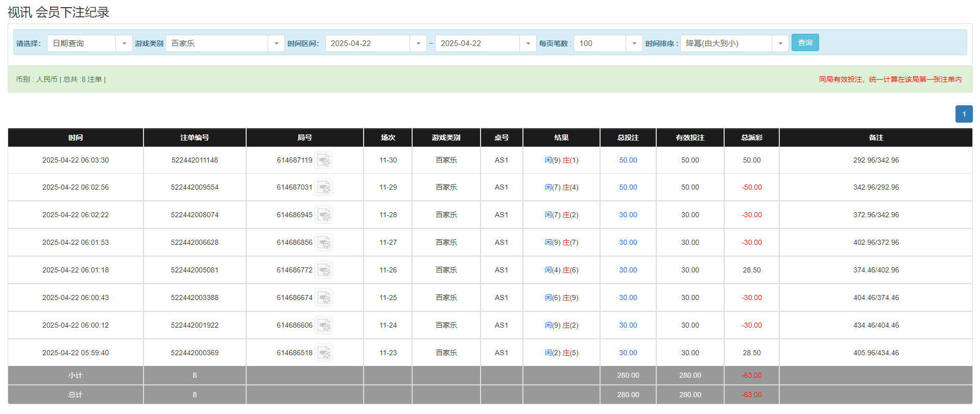Screen dimensions: 980x414
Task: Go to page 1 in pagination
Action: (x=964, y=114)
